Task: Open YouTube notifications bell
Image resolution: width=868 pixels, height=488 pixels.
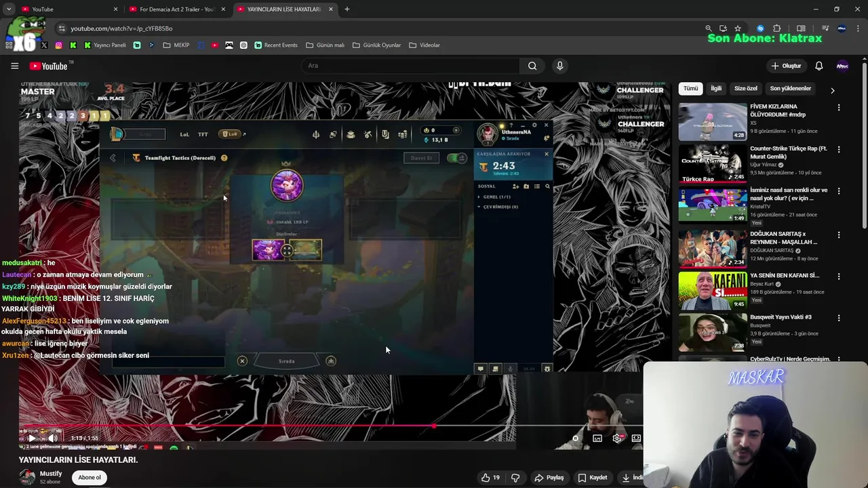Action: click(x=818, y=66)
